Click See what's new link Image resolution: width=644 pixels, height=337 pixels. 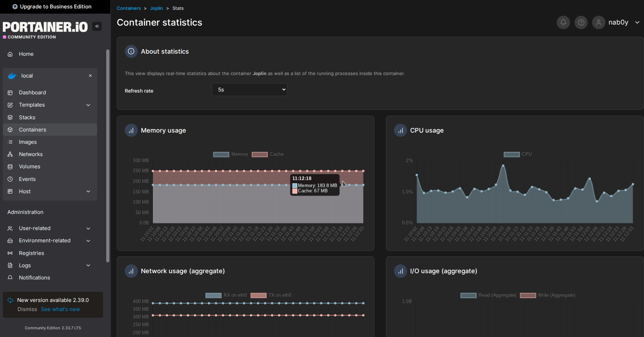pos(60,309)
